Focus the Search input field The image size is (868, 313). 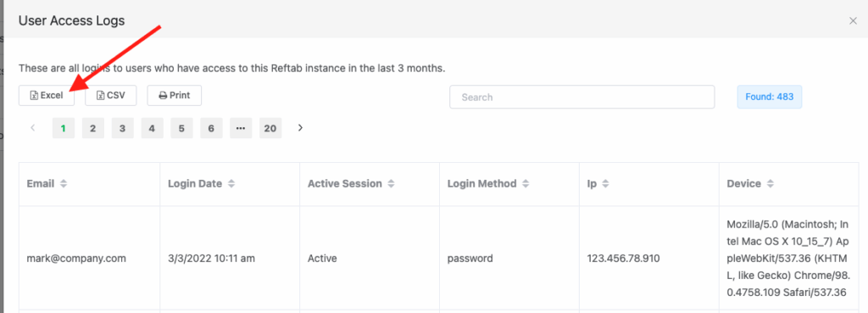point(581,97)
